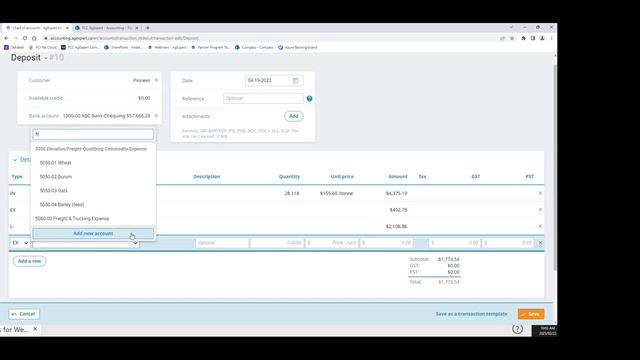Open the date picker calendar icon
Viewport: 640px width, 360px height.
tap(296, 80)
